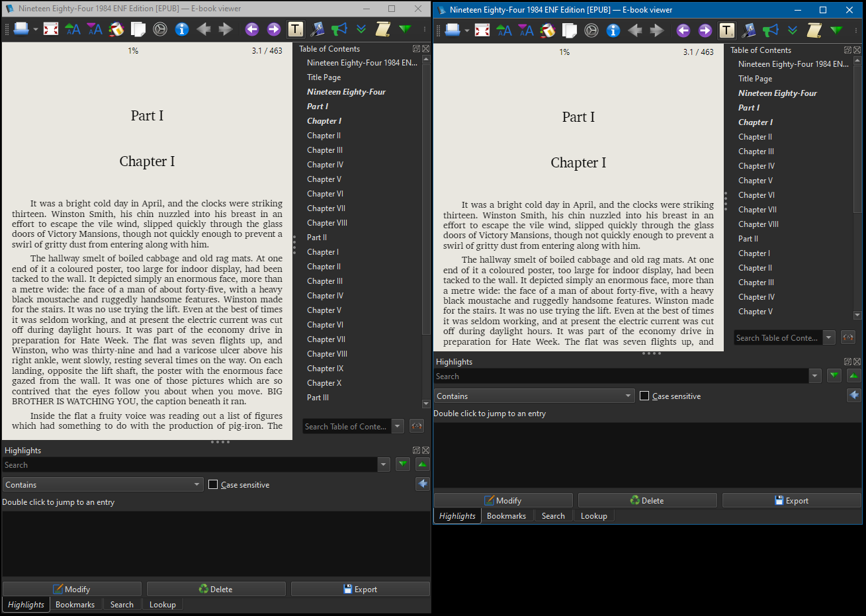
Task: Decrease font size in left viewer window
Action: 95,29
